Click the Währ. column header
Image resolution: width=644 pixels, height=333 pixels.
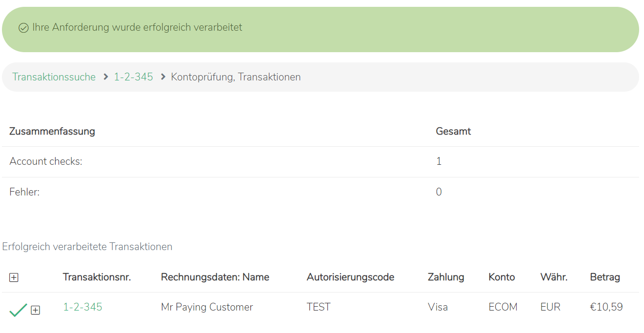point(554,277)
